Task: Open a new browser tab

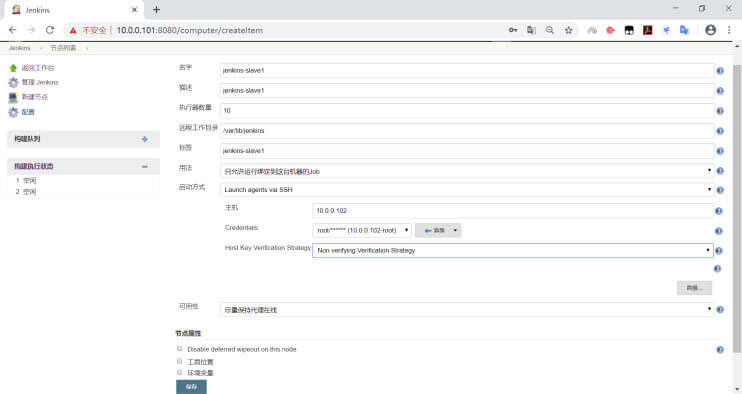Action: (x=156, y=9)
